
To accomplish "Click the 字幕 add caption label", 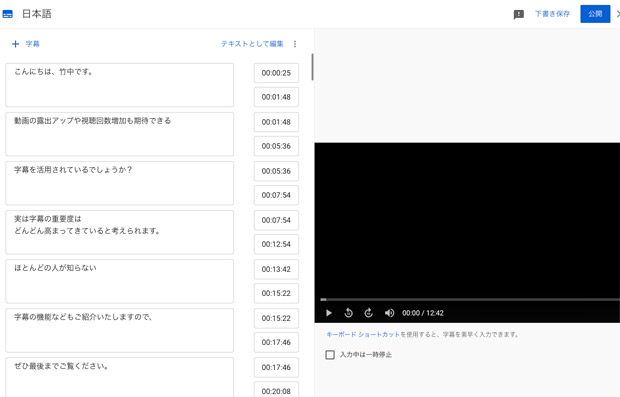I will [x=32, y=44].
